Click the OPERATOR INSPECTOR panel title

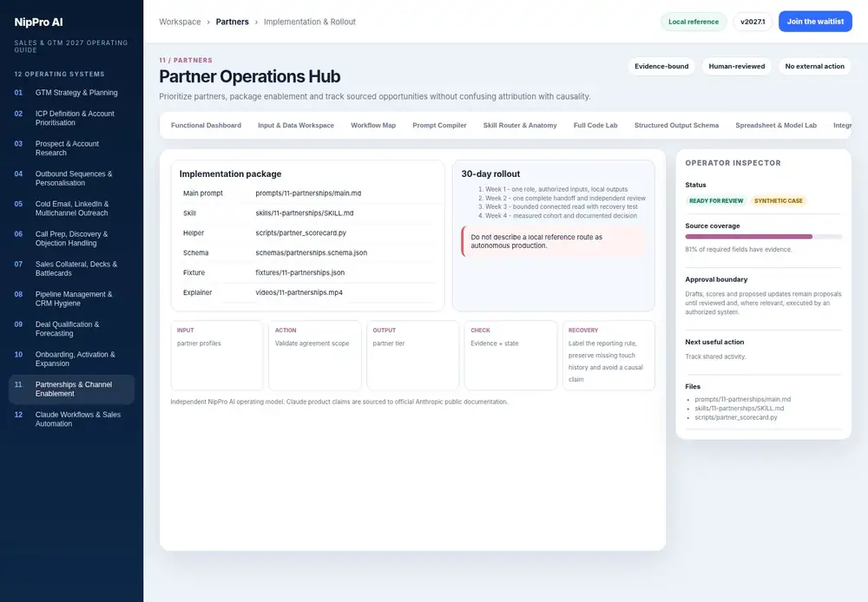[733, 163]
